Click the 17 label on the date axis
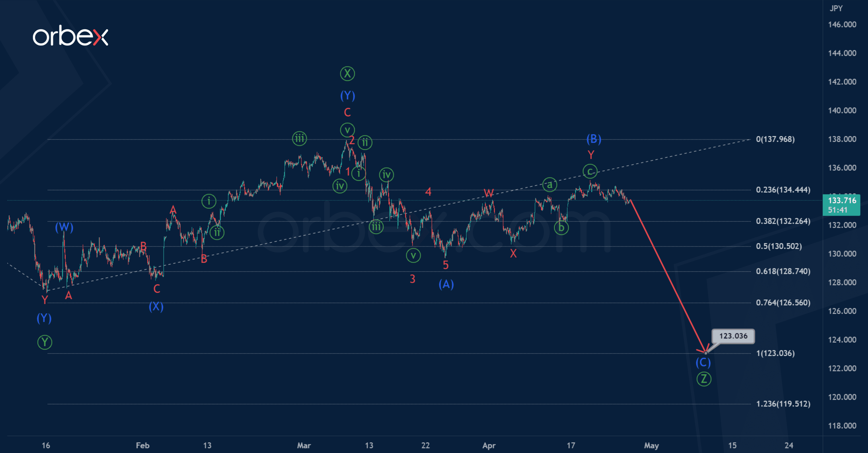Viewport: 868px width, 453px height. point(571,445)
